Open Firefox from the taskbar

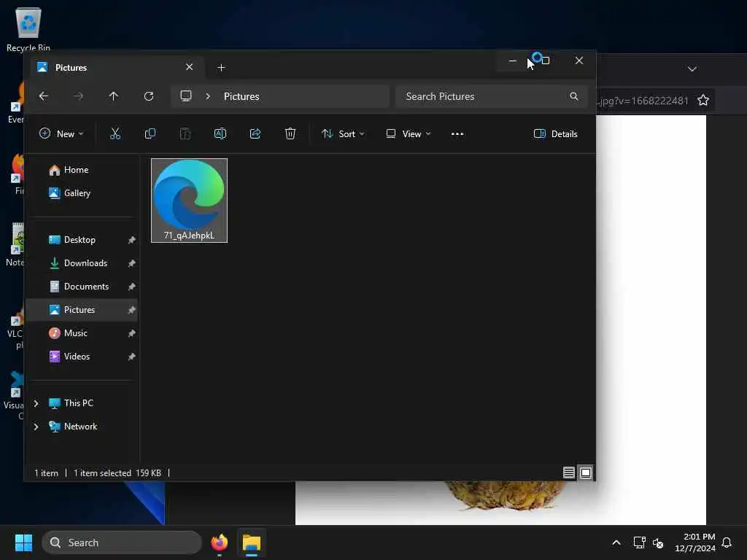(219, 542)
